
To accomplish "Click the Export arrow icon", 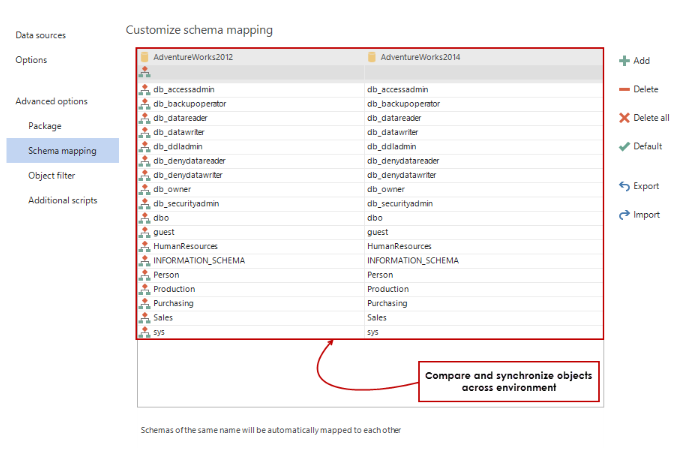I will [x=624, y=186].
